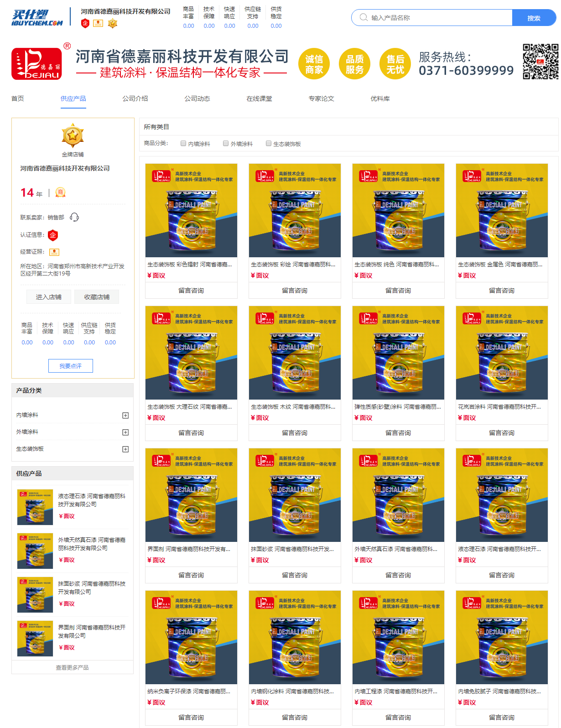Click 留言咨询 under 内墙免胶腻子 product
Screen dimensions: 561x728
(x=502, y=718)
